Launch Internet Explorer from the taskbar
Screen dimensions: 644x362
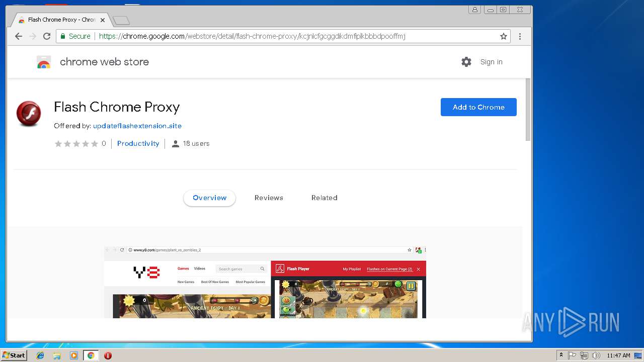(40, 355)
